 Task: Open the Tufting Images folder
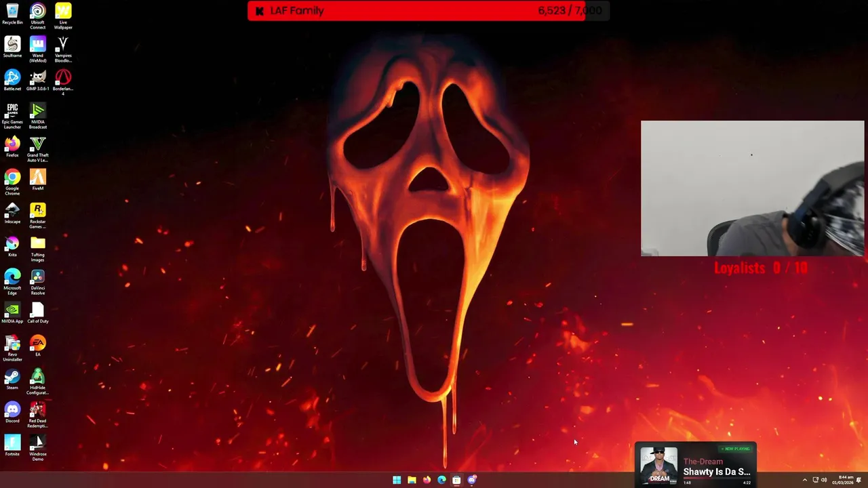click(38, 249)
